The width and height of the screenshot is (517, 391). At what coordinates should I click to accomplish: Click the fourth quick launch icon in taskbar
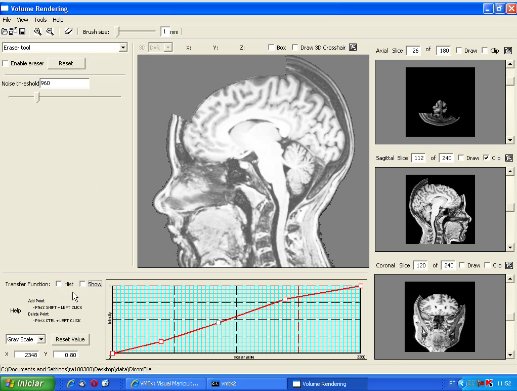(x=105, y=383)
